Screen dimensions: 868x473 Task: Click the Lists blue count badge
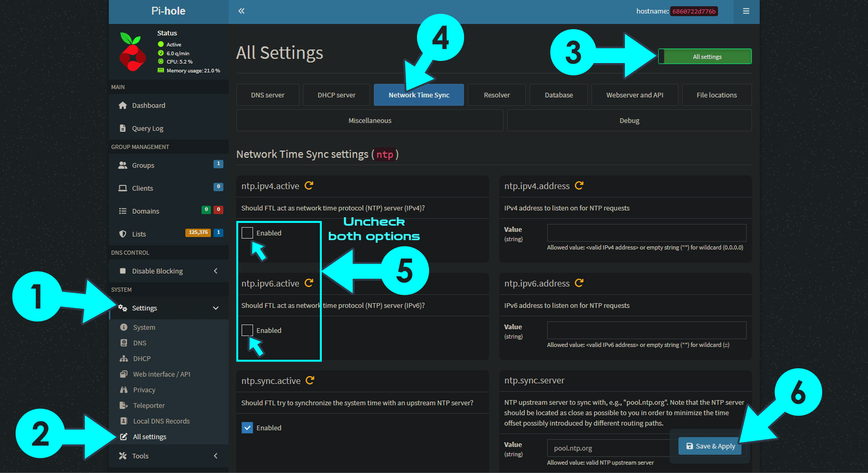tap(219, 232)
